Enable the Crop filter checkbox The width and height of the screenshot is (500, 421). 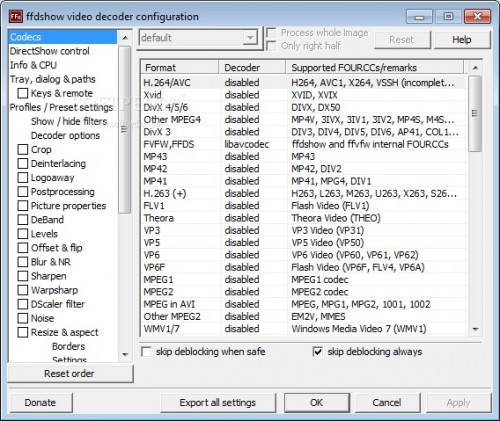[23, 149]
